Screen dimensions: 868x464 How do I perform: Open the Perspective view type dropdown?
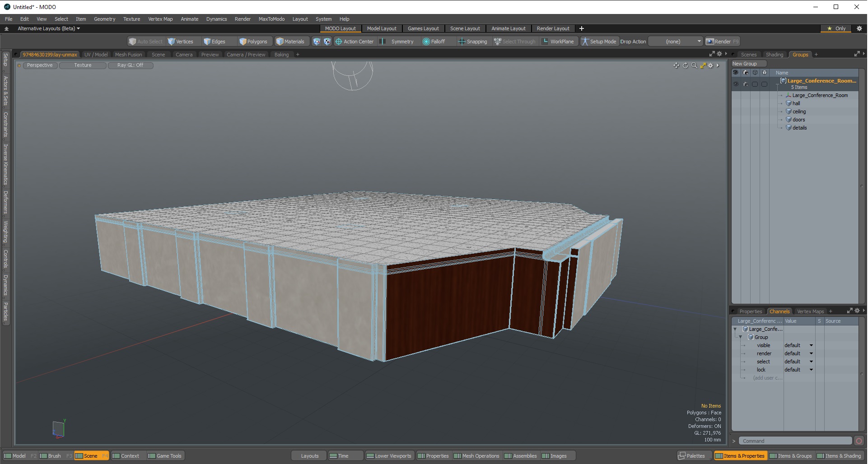[40, 65]
